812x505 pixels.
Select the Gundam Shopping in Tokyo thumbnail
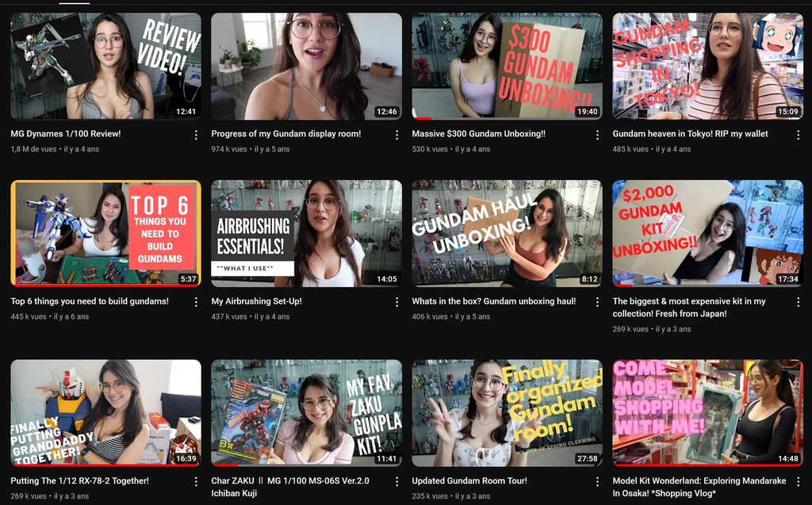[x=707, y=66]
